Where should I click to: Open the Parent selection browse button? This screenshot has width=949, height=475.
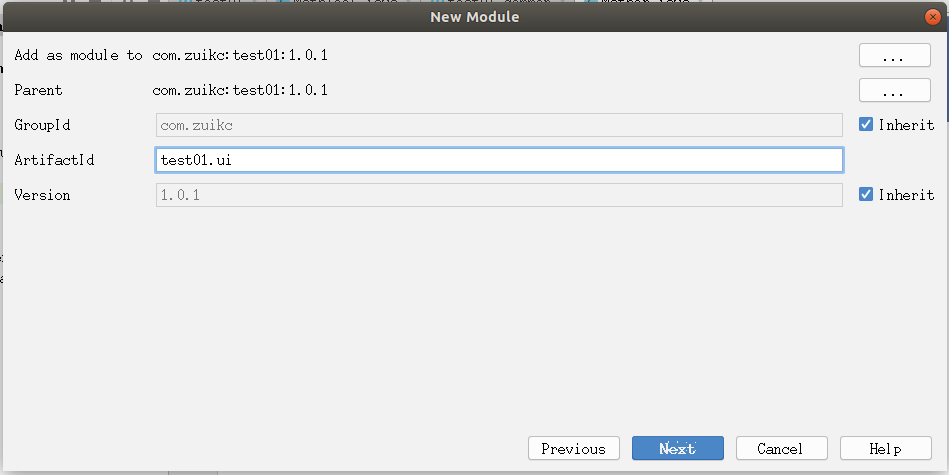coord(894,91)
